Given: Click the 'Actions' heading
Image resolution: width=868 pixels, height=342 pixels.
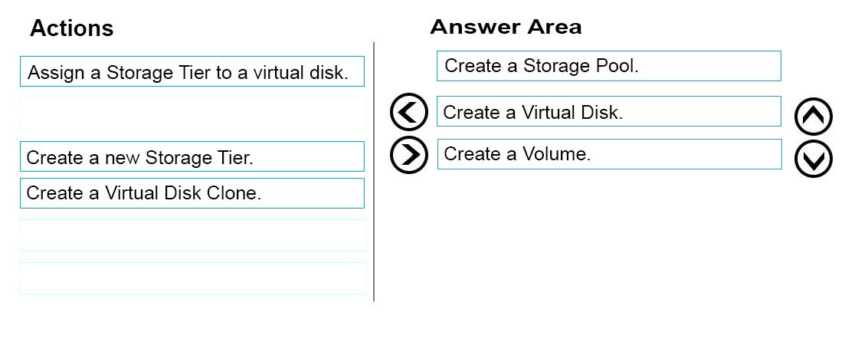Looking at the screenshot, I should click(72, 28).
